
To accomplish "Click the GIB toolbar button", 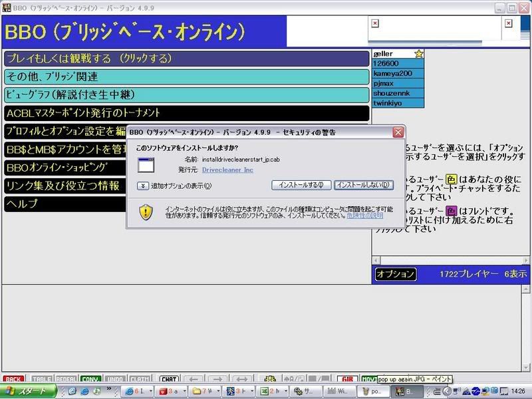I will [347, 379].
